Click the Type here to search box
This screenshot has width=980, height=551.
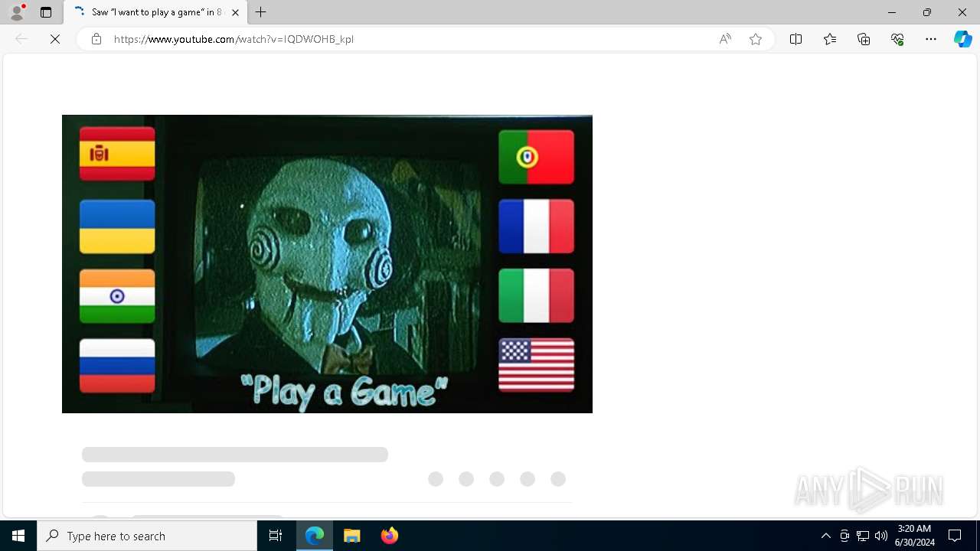(x=147, y=536)
